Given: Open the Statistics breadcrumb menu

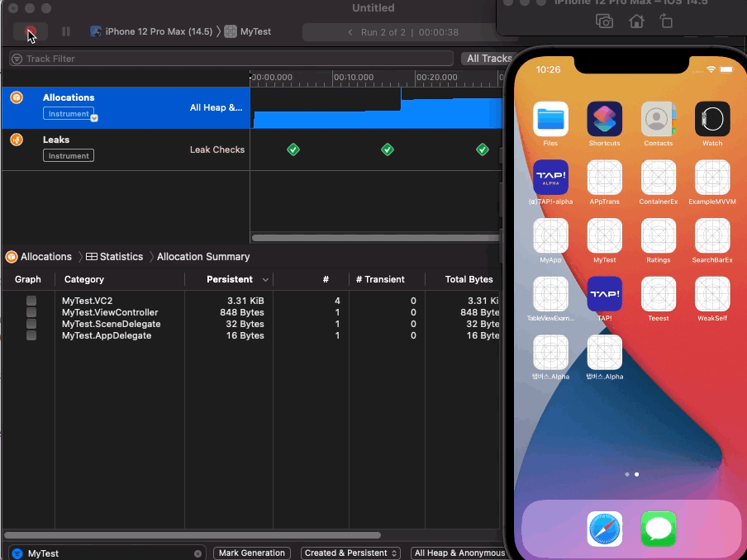Looking at the screenshot, I should pos(114,257).
